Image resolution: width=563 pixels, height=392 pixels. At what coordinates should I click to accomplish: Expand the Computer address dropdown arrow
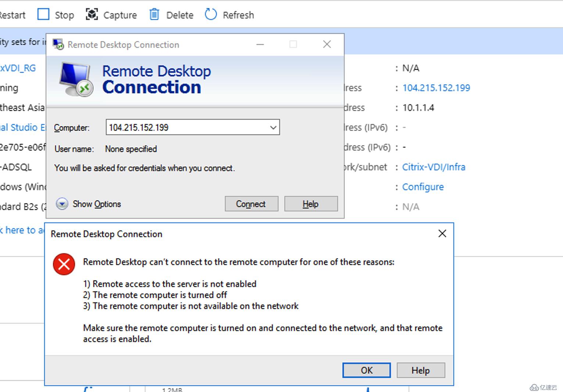273,127
